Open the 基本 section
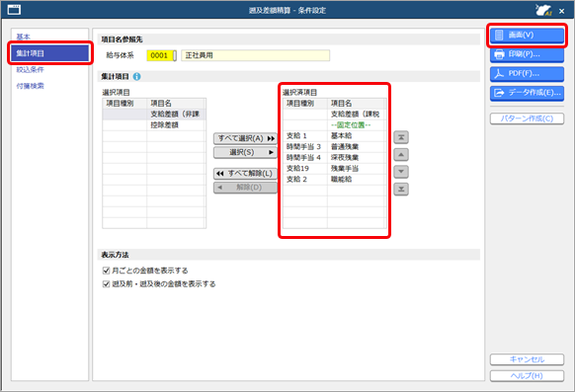575x392 pixels. click(x=24, y=37)
